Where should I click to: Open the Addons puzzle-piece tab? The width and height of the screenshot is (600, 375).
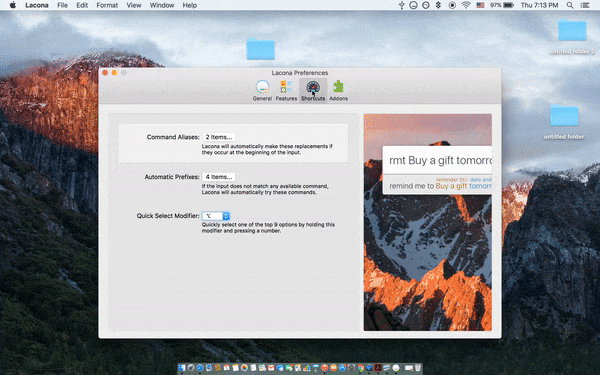point(338,91)
